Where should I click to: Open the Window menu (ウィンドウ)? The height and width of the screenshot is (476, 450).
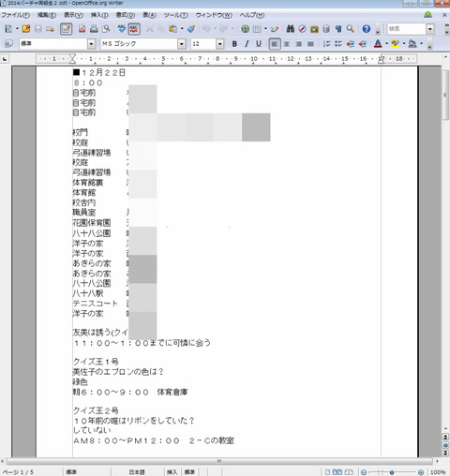214,15
